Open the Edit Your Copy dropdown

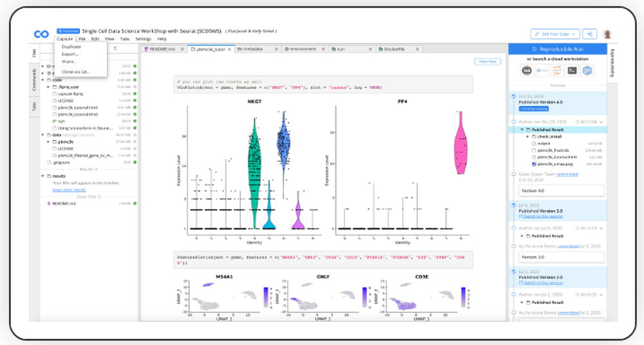coord(555,34)
